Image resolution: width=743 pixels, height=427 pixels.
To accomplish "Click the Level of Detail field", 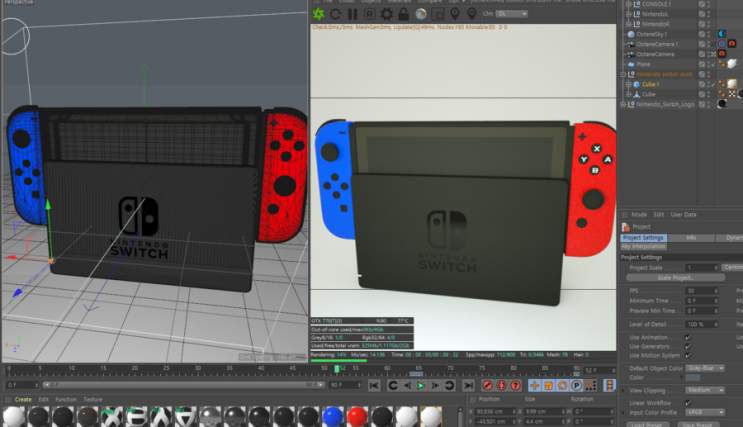I will pos(702,325).
